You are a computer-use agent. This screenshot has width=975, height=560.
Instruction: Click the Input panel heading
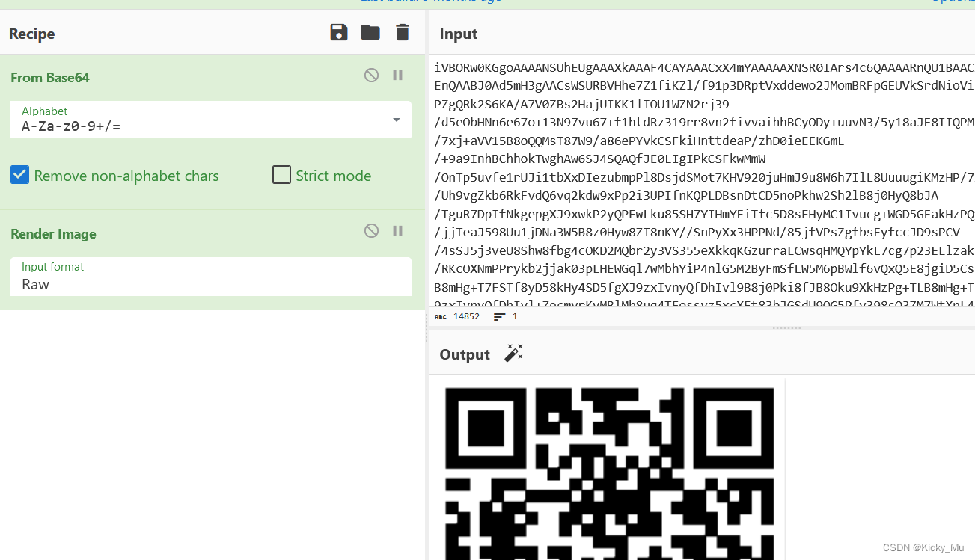tap(459, 34)
